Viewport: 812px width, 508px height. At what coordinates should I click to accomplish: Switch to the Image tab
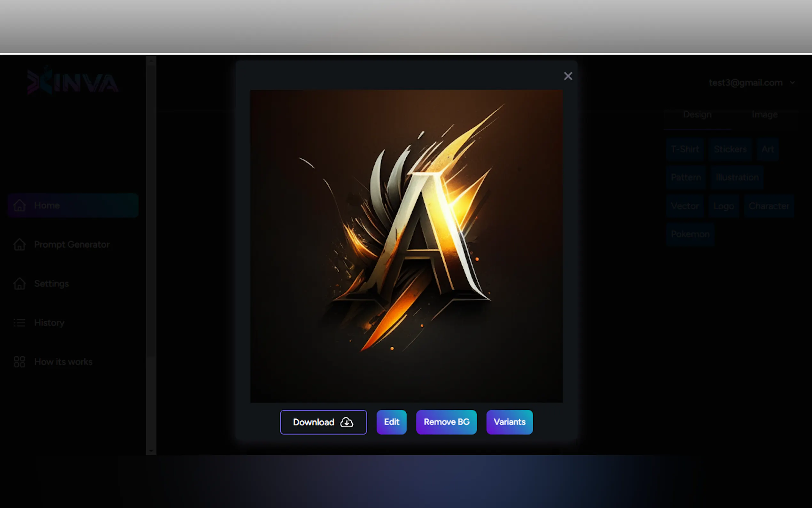pyautogui.click(x=764, y=115)
